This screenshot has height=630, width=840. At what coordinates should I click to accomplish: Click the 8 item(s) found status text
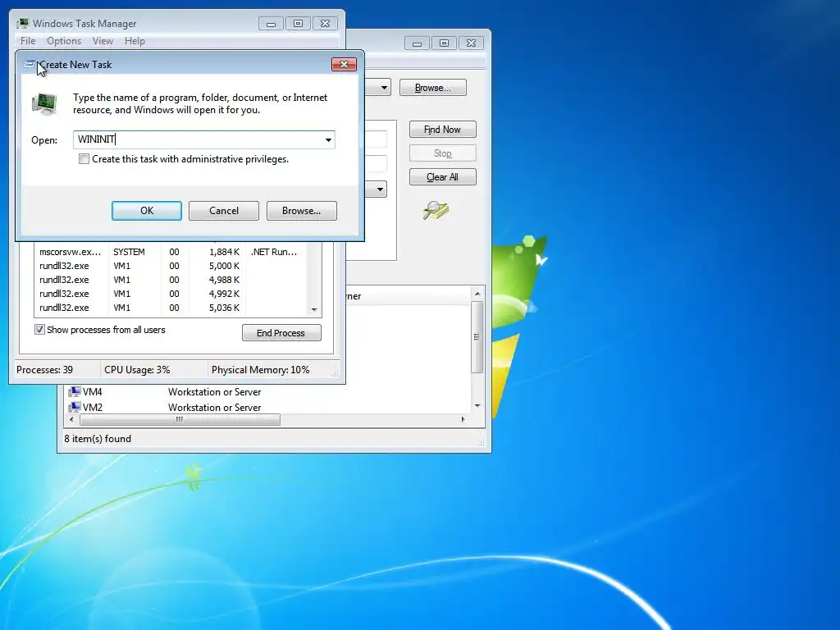[x=98, y=439]
